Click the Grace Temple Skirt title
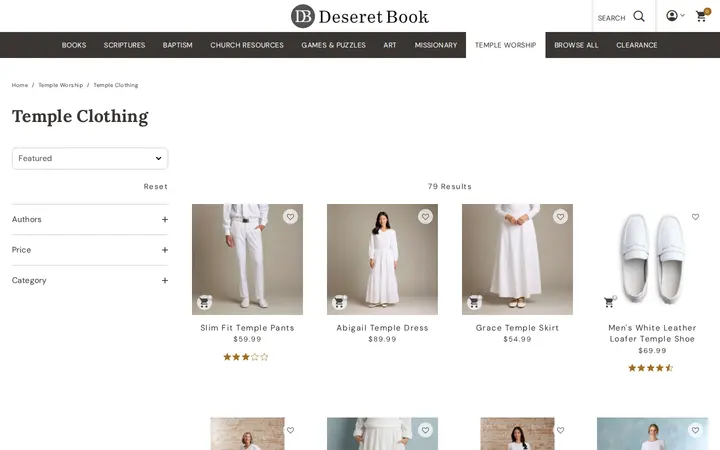 point(518,328)
